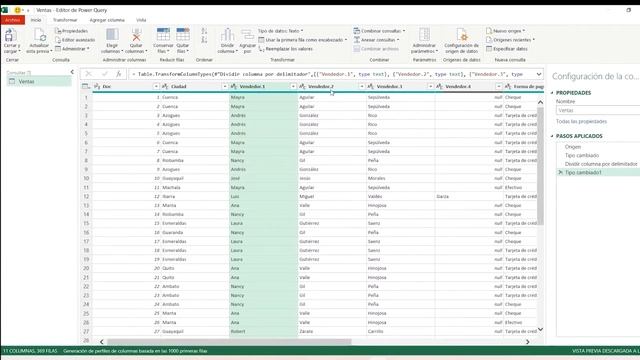640x360 pixels.
Task: Open the Administrar query dropdown
Action: (x=72, y=49)
